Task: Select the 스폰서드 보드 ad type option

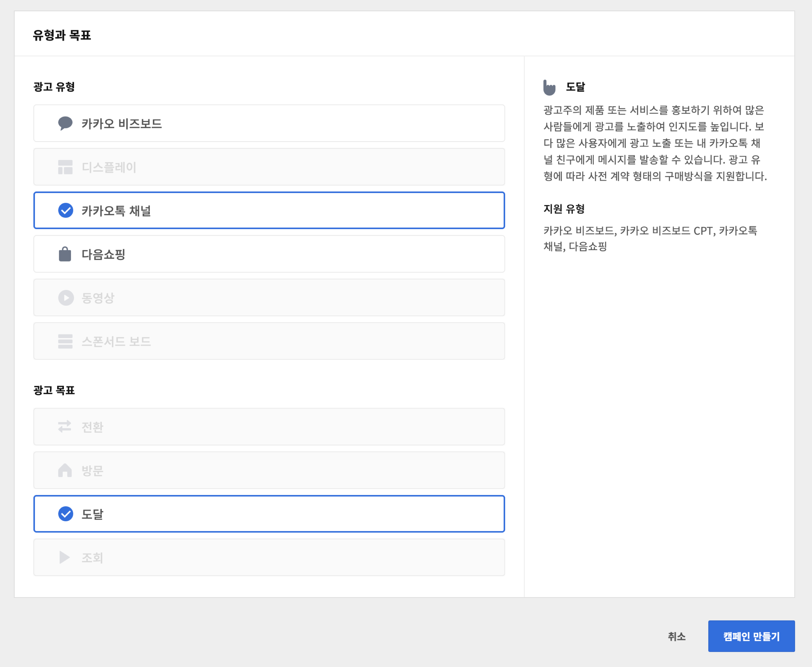Action: [269, 341]
